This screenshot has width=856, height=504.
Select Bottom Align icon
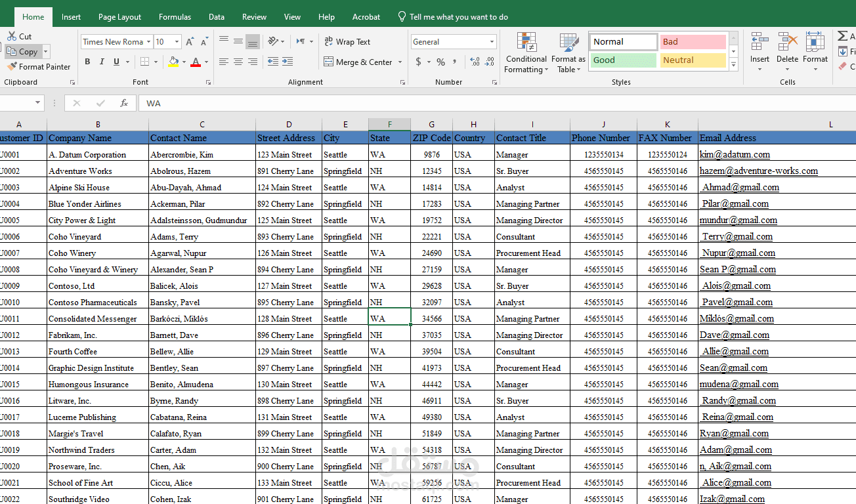coord(253,41)
